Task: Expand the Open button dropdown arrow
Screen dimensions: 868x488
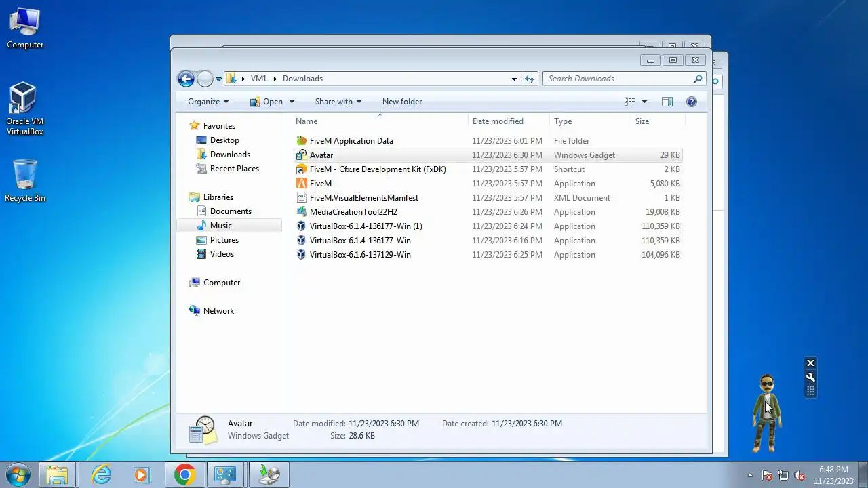Action: pos(292,102)
